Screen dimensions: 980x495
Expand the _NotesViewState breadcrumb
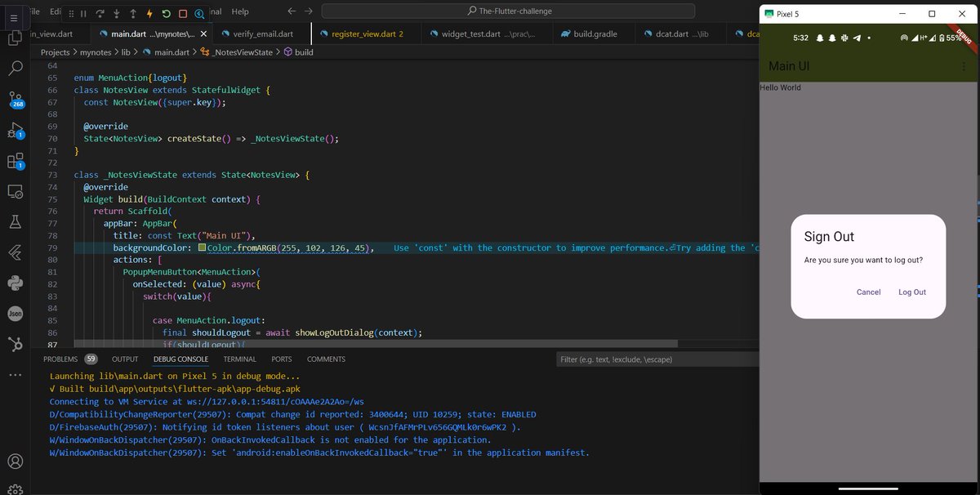[x=236, y=52]
